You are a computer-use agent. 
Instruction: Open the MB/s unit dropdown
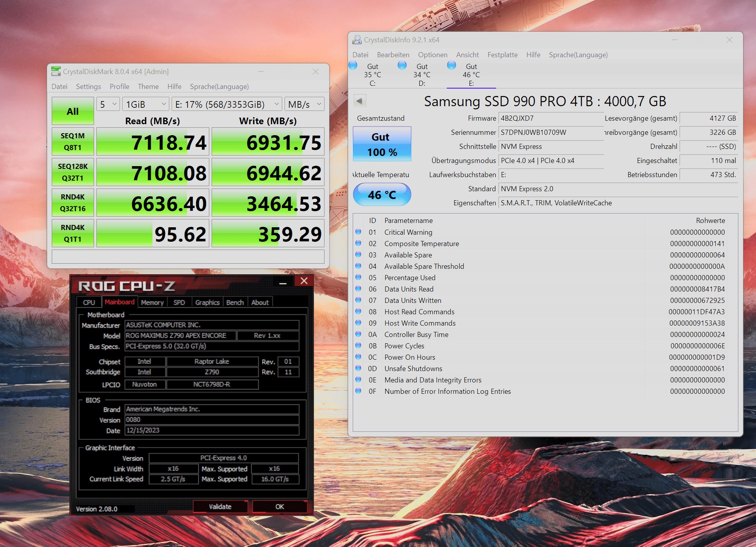tap(304, 104)
